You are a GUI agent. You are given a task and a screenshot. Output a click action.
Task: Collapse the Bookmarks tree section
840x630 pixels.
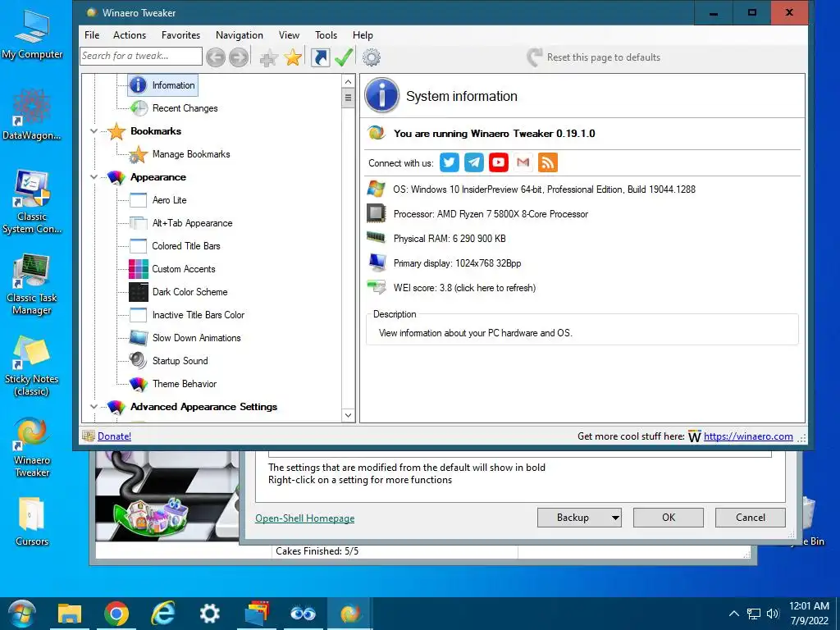[94, 131]
